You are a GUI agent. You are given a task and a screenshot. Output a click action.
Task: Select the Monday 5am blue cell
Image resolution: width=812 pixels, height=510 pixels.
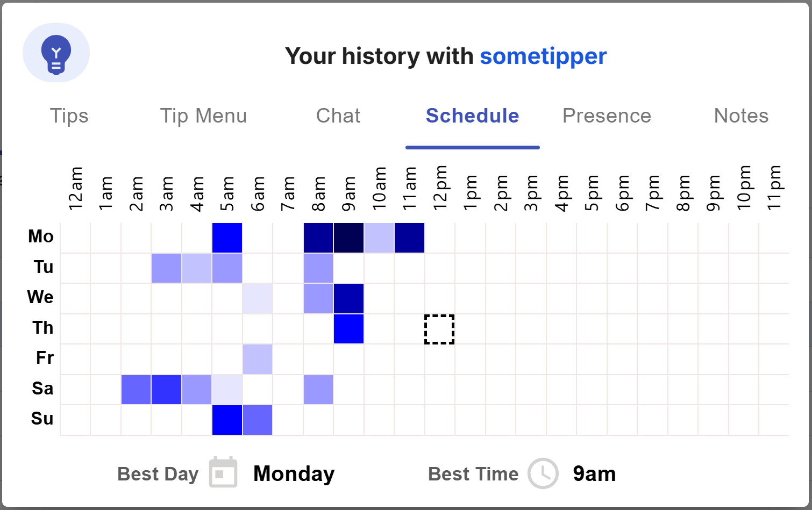pyautogui.click(x=227, y=238)
